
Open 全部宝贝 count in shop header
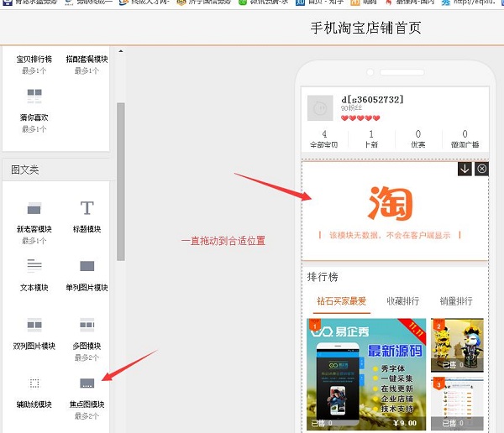[x=324, y=138]
